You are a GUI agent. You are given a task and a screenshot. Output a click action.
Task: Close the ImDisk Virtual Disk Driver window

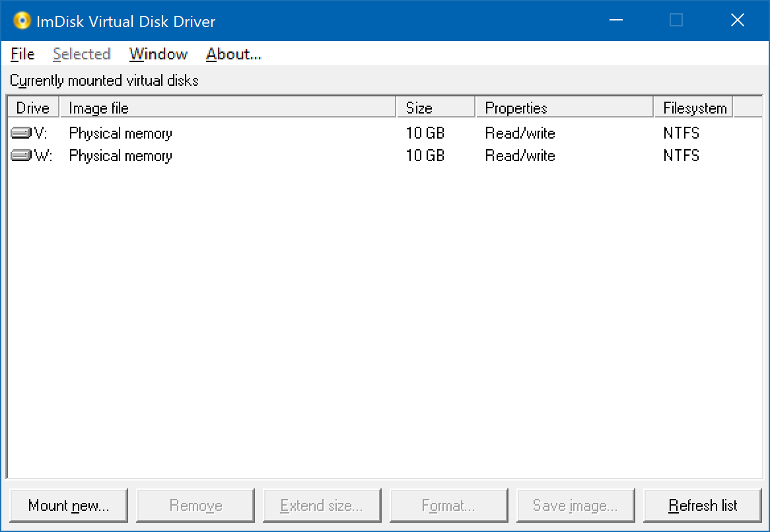coord(737,20)
